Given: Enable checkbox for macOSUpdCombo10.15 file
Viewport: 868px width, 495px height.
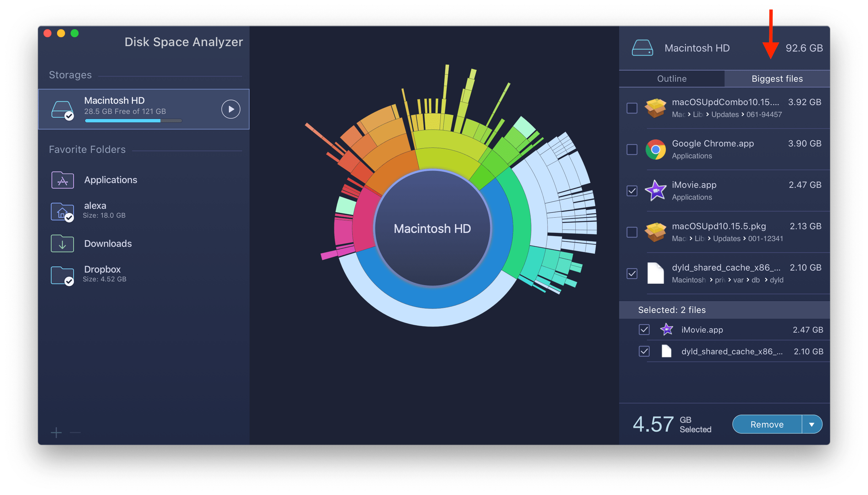Looking at the screenshot, I should (631, 107).
